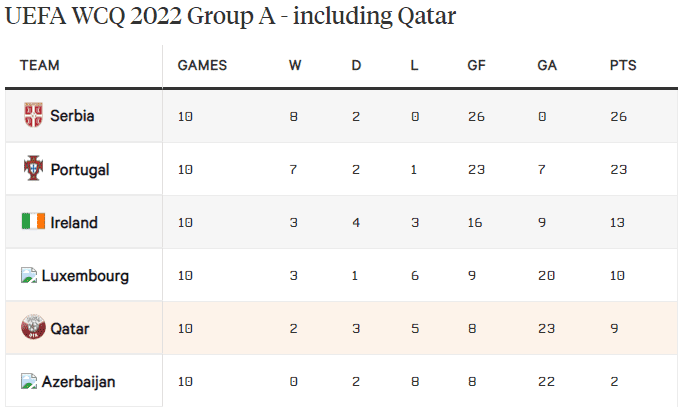Select the Ireland team name
The image size is (680, 407).
coord(74,223)
